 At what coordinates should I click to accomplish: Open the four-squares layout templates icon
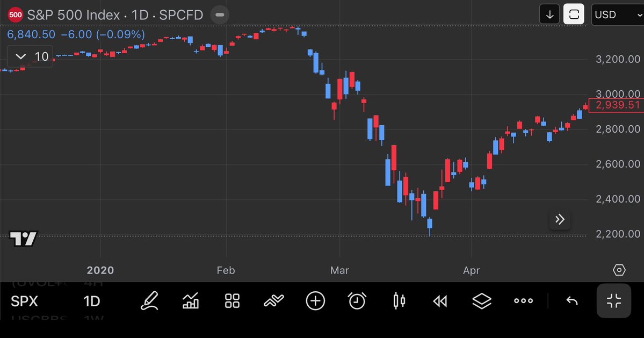[x=232, y=301]
